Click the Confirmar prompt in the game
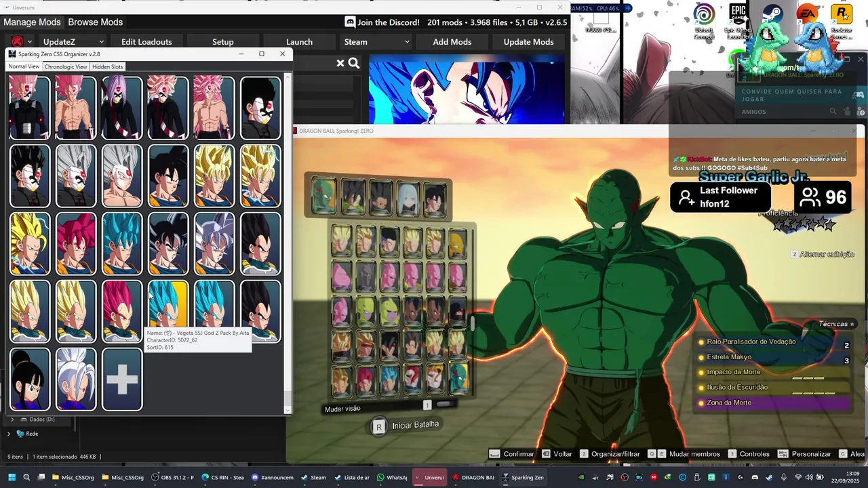 coord(512,454)
